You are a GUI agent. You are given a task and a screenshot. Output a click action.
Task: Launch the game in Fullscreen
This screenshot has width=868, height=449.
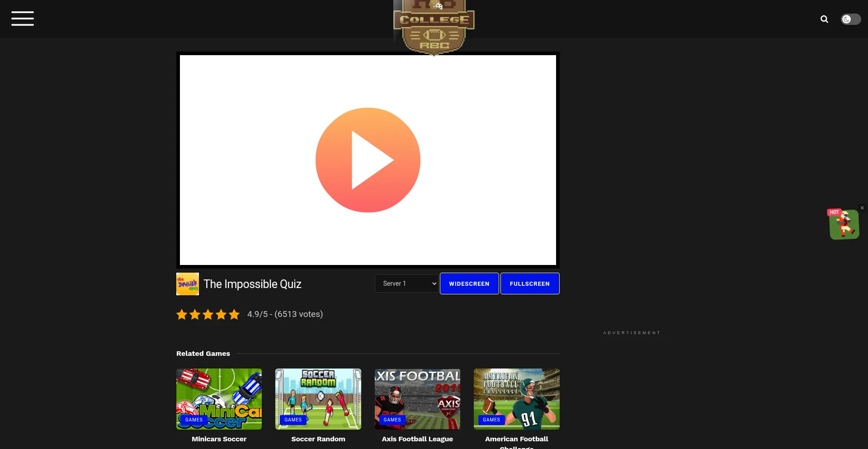point(529,284)
